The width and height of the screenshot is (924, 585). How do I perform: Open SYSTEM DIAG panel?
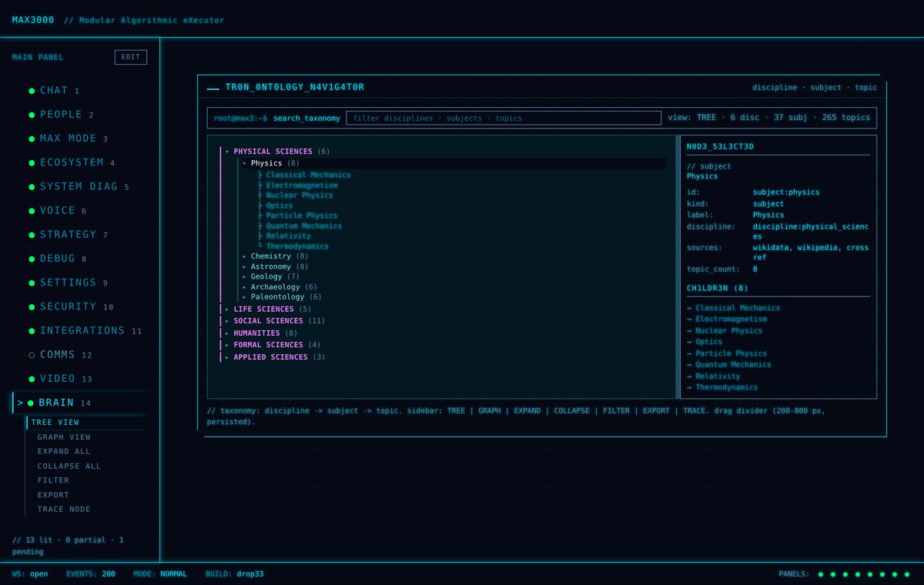(x=79, y=186)
